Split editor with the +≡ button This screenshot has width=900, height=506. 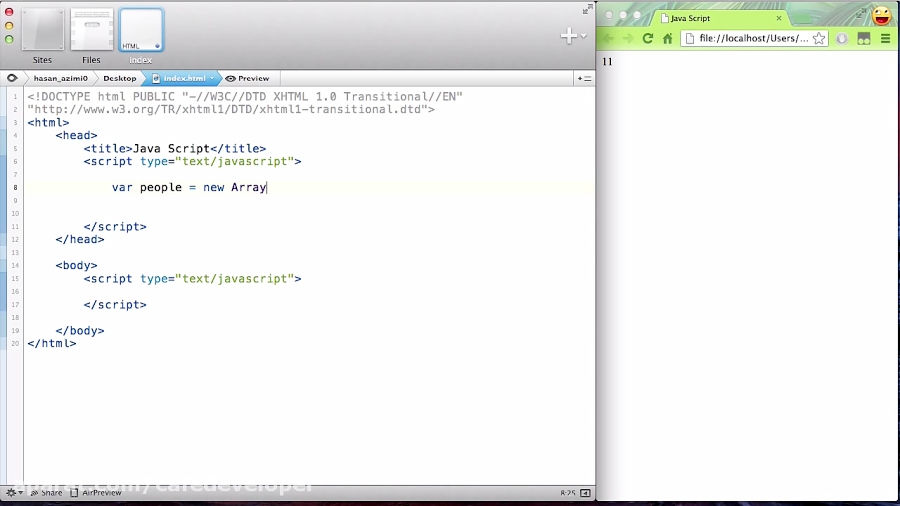click(584, 78)
